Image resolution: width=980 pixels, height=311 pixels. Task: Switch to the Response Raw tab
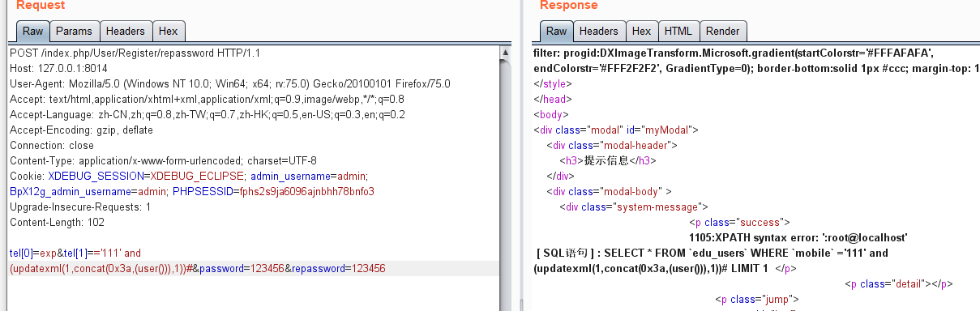[557, 32]
